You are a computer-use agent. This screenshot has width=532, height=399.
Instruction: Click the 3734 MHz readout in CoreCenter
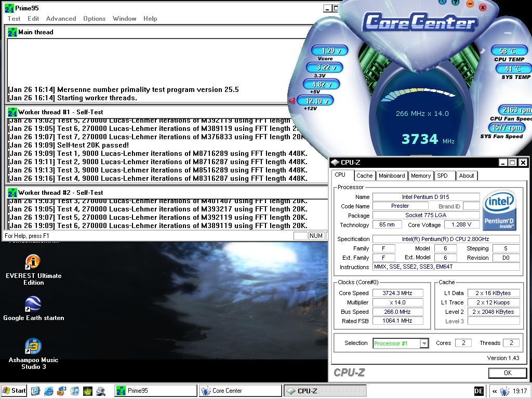(428, 139)
